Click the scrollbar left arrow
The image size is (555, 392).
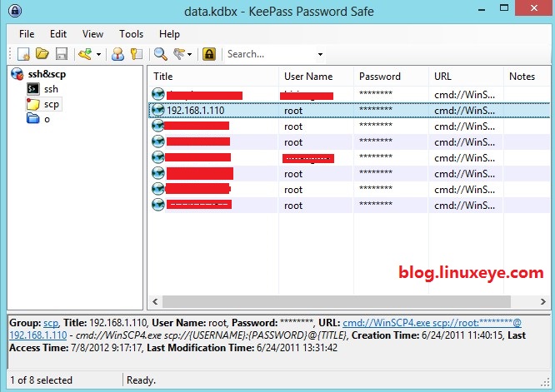coord(155,301)
